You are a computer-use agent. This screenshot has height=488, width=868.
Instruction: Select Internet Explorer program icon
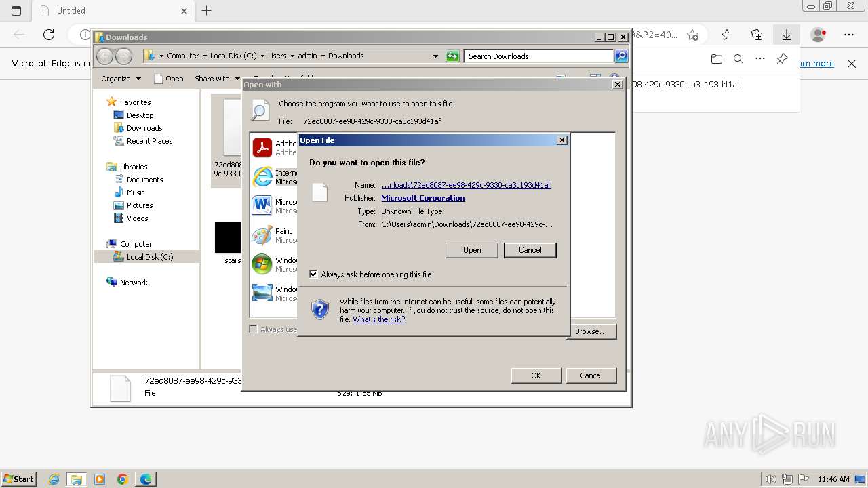(x=262, y=177)
